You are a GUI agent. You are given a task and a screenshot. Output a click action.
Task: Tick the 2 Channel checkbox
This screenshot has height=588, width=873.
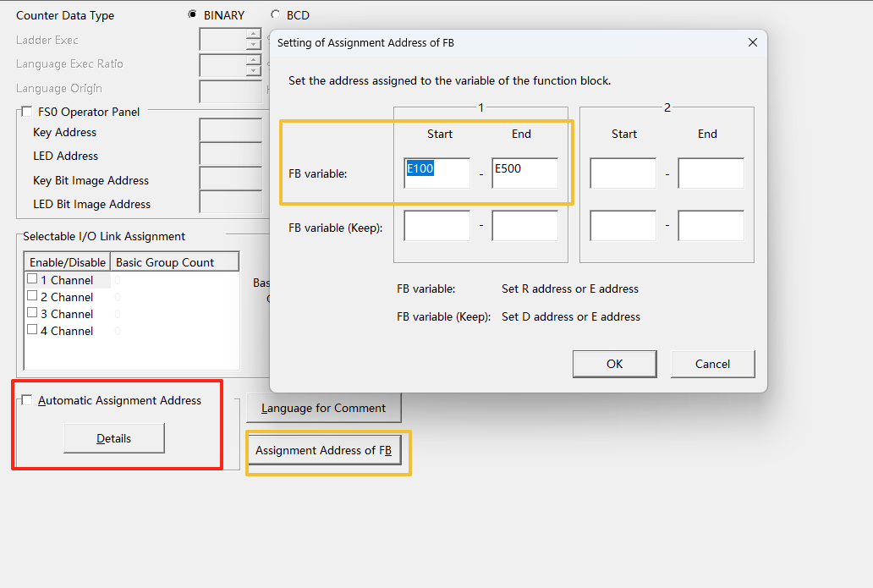point(32,296)
